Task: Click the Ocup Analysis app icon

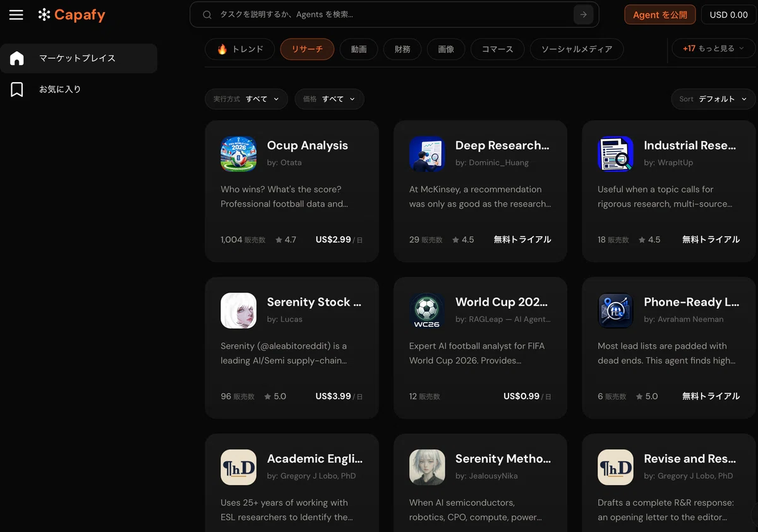Action: point(239,154)
